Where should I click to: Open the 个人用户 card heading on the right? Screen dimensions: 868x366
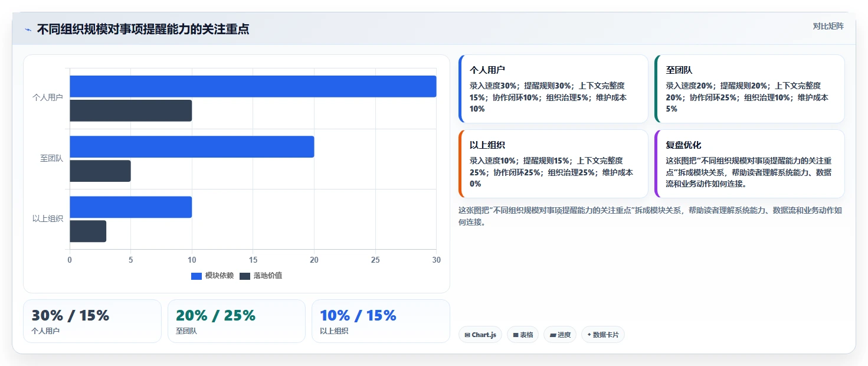click(x=487, y=70)
